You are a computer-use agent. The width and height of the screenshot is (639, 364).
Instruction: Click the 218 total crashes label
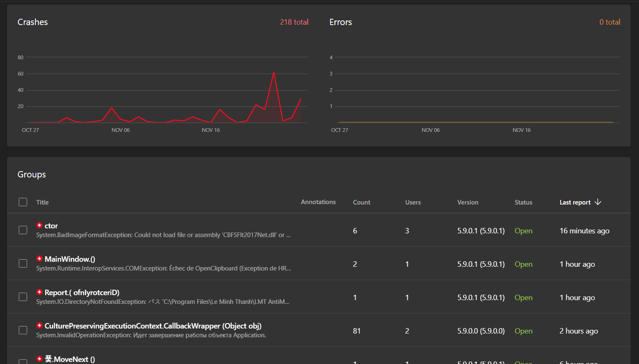point(294,22)
